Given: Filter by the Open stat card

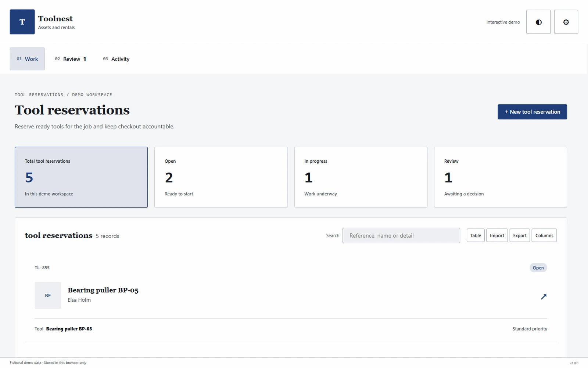Looking at the screenshot, I should click(x=221, y=177).
